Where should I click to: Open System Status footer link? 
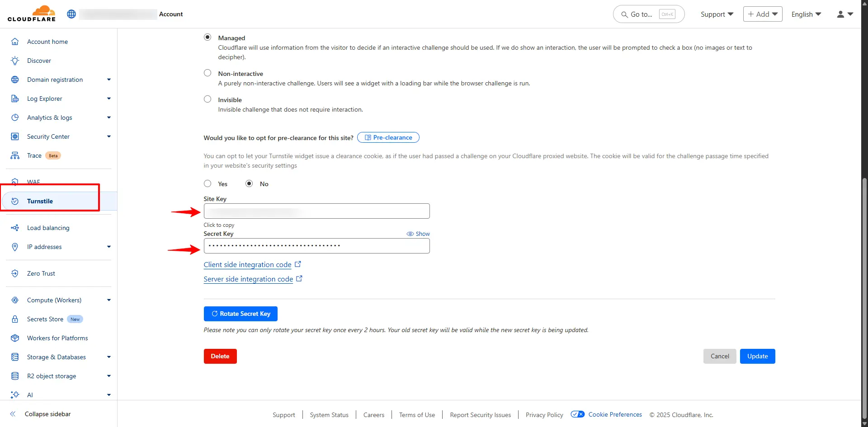(x=329, y=415)
